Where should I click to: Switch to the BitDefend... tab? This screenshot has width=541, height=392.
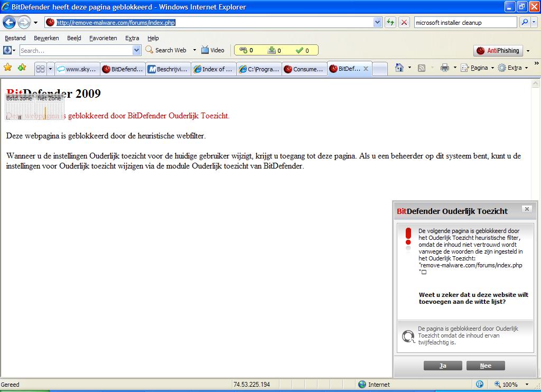click(123, 69)
